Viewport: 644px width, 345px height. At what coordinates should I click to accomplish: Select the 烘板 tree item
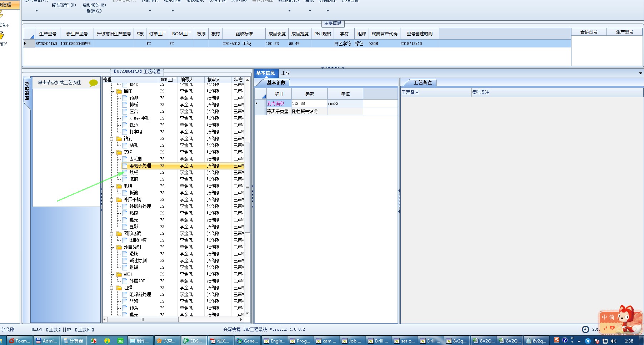tap(134, 173)
